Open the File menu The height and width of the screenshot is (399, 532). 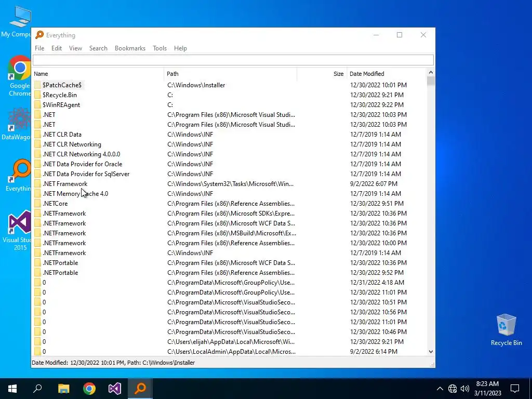(x=39, y=48)
